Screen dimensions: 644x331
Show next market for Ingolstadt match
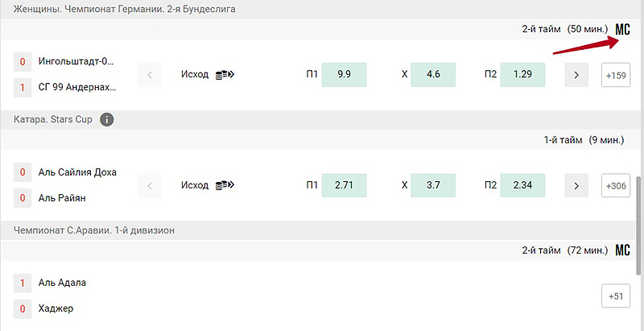click(x=576, y=75)
